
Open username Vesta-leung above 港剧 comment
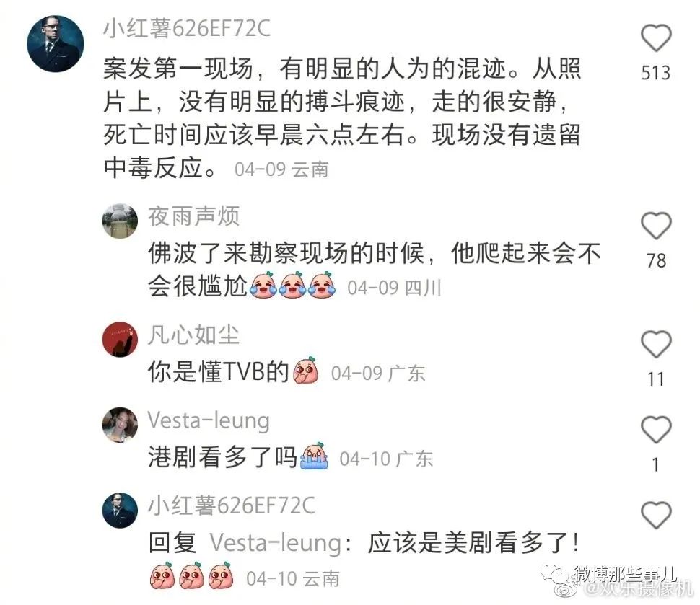[x=209, y=420]
